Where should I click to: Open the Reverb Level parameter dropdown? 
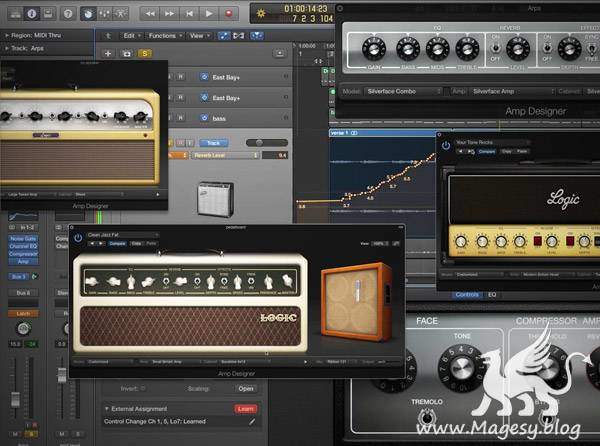[x=225, y=155]
